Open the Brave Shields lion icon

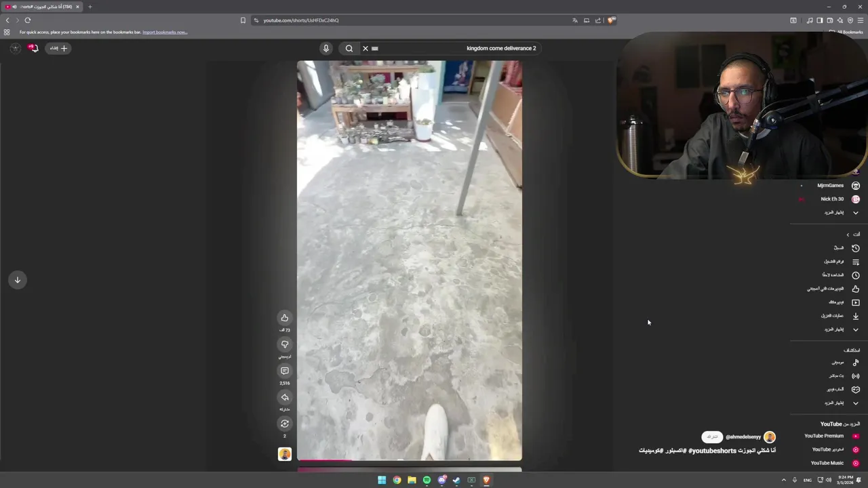(x=611, y=20)
